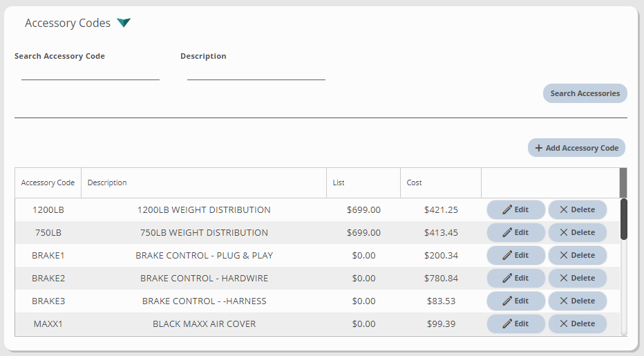Focus the Search Accessory Code field
Image resolution: width=644 pixels, height=356 pixels.
click(91, 73)
